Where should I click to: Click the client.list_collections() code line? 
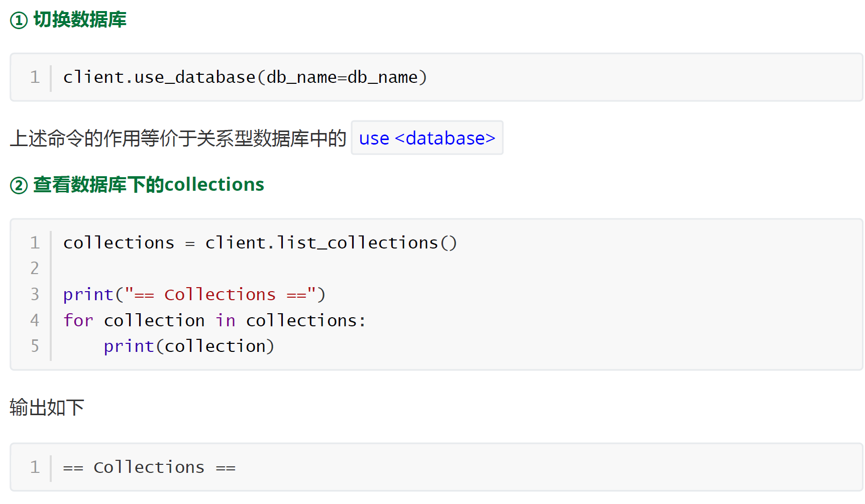pos(260,243)
